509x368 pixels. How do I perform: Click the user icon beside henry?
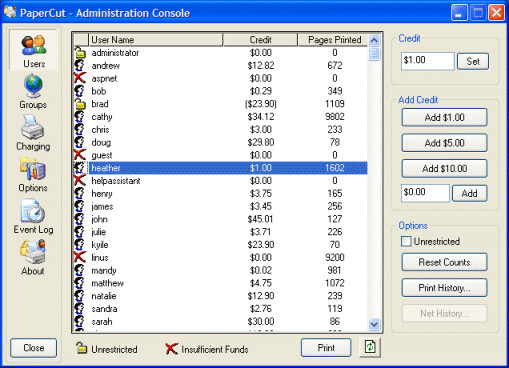click(x=79, y=193)
